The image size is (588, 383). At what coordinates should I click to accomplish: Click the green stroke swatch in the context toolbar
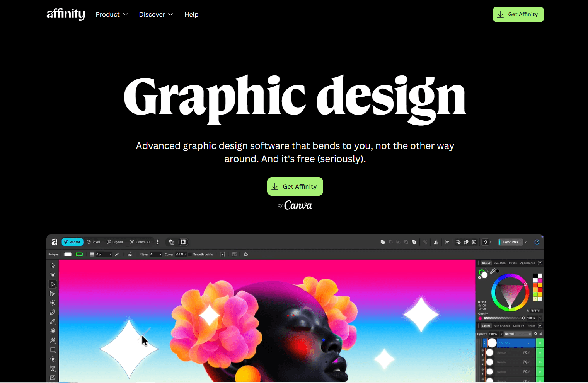[x=79, y=254]
